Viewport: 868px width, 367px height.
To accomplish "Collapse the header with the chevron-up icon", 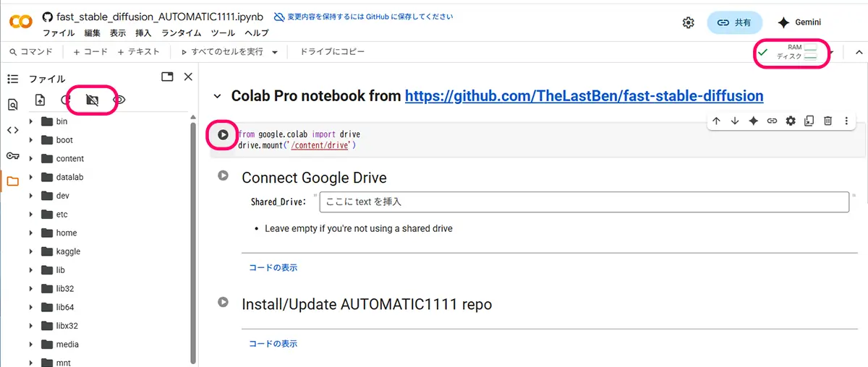I will click(x=859, y=52).
